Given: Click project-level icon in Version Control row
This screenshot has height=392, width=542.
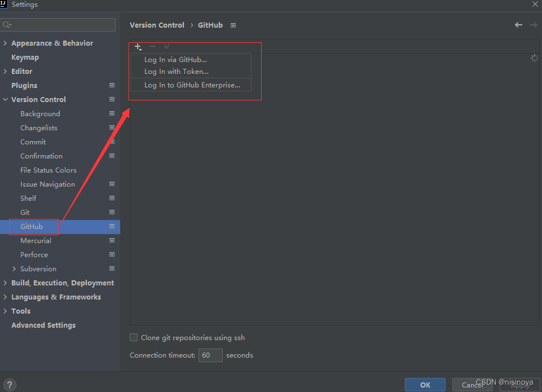Looking at the screenshot, I should coord(112,99).
